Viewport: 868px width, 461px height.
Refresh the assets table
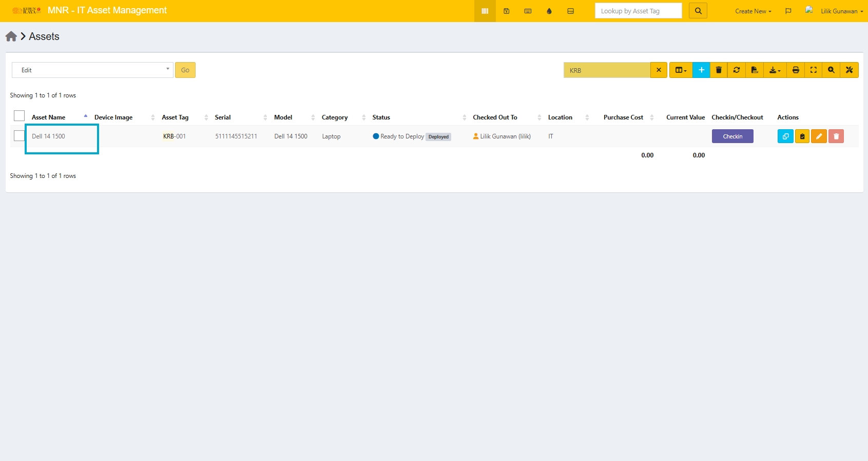[x=737, y=70]
